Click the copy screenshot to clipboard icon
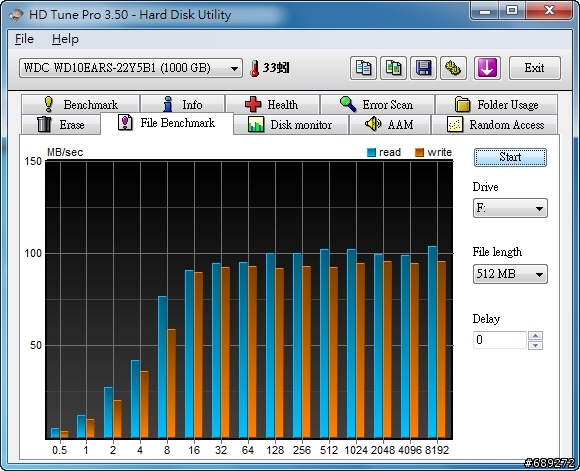 click(x=393, y=68)
